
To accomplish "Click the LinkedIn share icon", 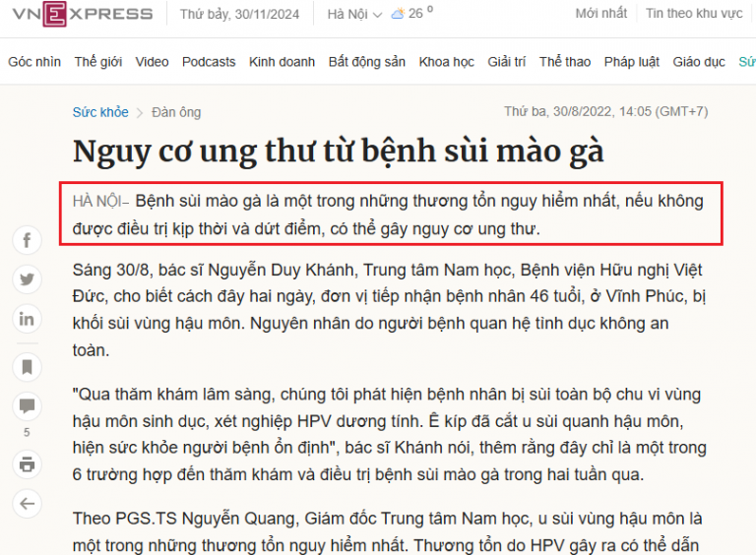I will tap(27, 319).
